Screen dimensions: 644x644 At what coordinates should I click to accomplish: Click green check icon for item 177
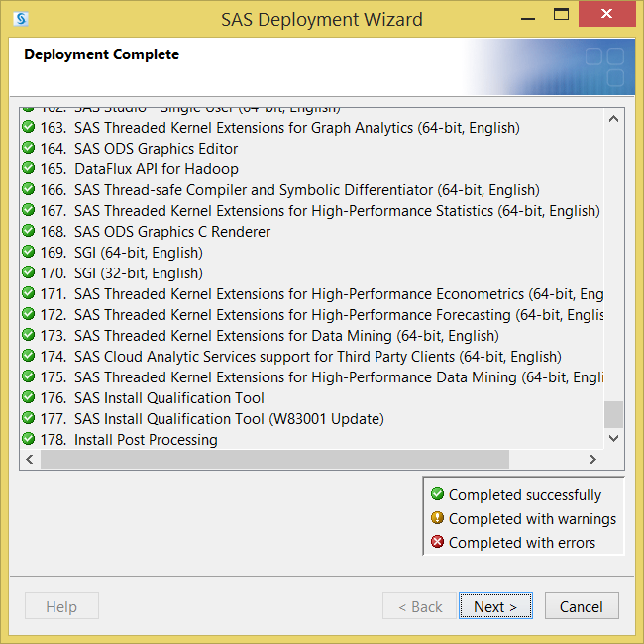click(28, 418)
